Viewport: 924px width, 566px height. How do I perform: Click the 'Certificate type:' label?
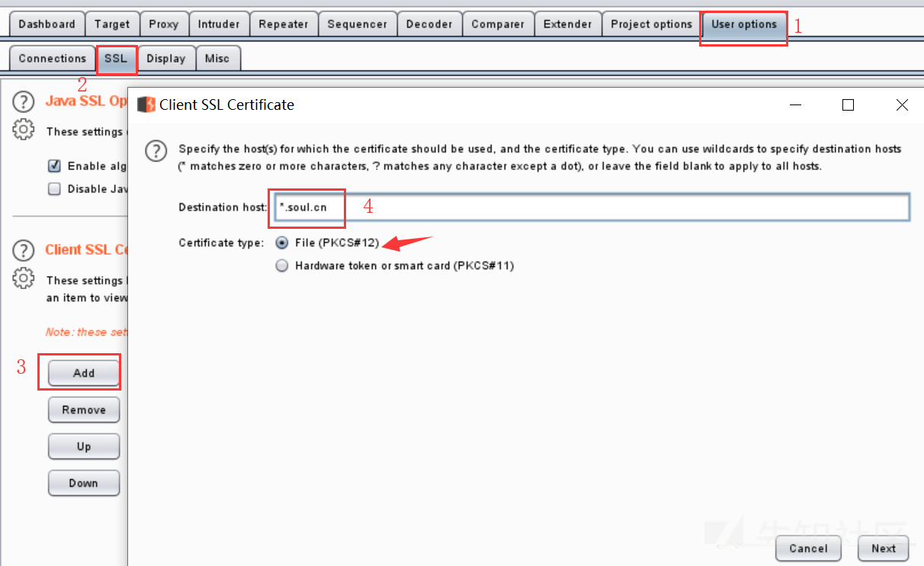[221, 243]
